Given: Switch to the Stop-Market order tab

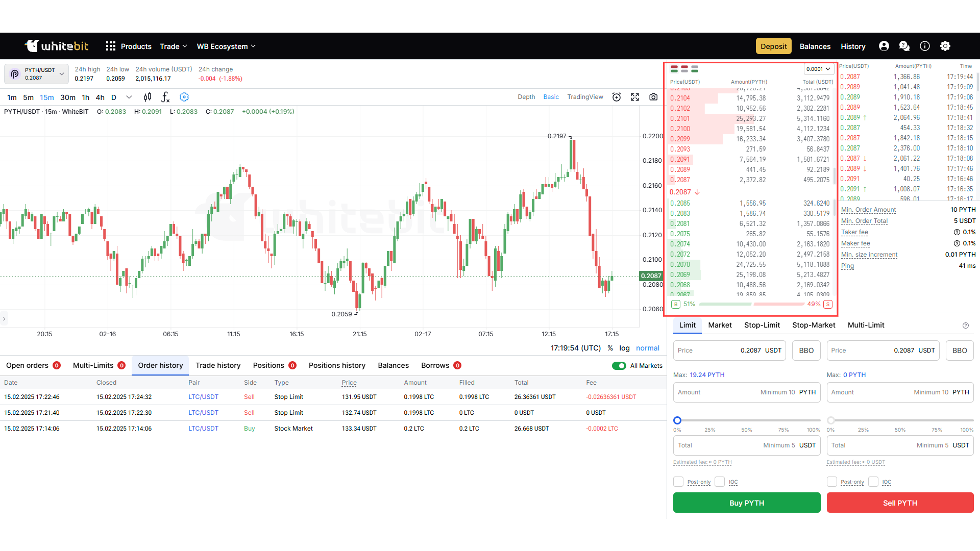Looking at the screenshot, I should click(x=814, y=325).
